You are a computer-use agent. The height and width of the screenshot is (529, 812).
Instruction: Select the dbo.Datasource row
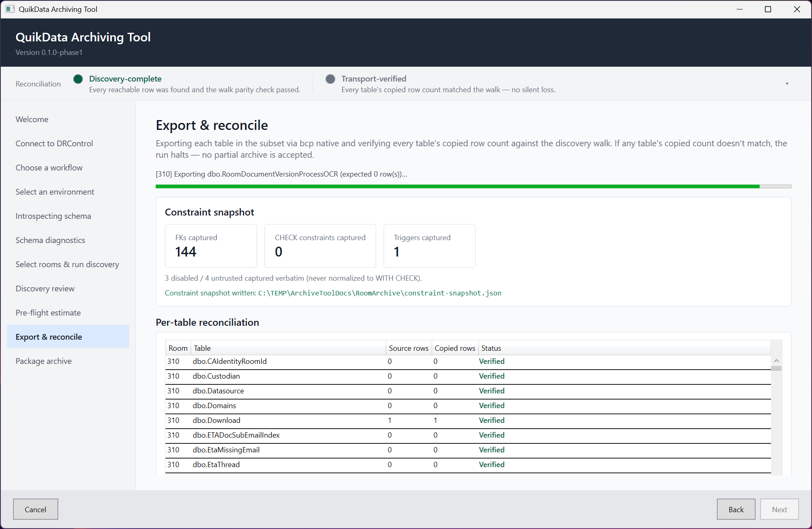468,391
